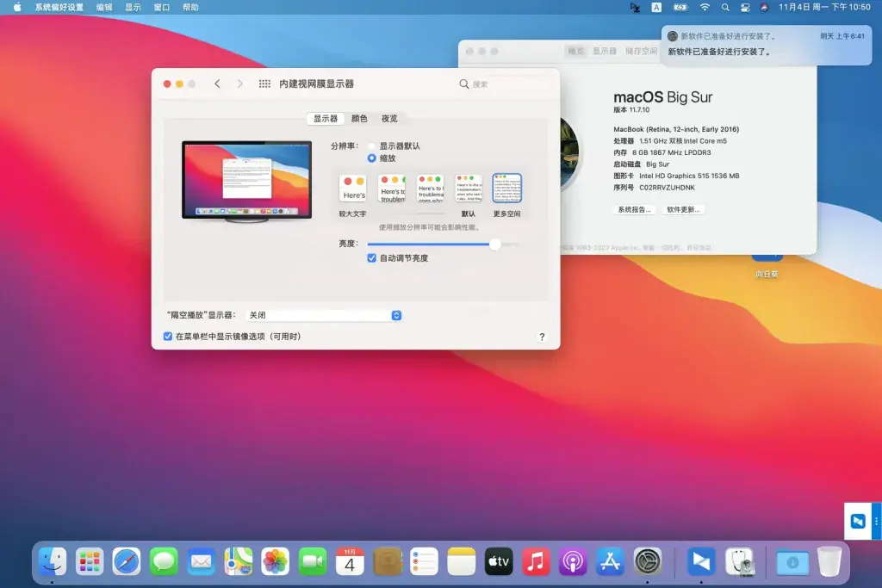Open the App Store in Dock
Viewport: 882px width, 588px height.
point(610,561)
